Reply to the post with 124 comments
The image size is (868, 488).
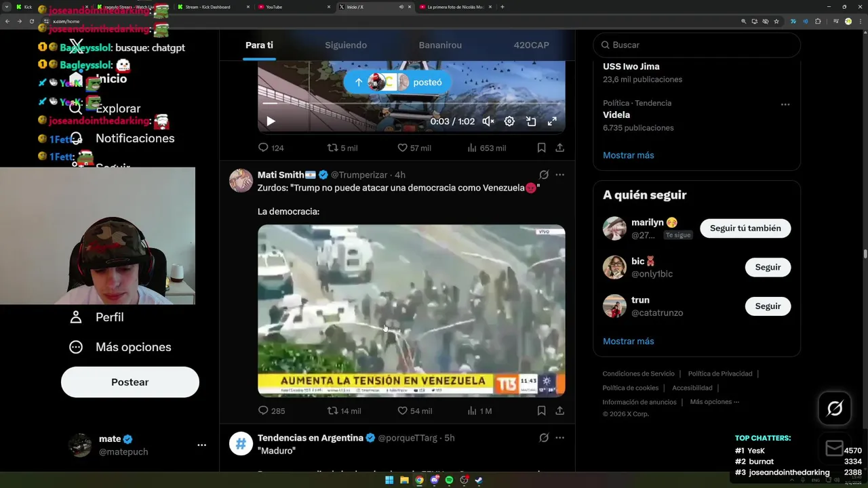[x=271, y=148]
